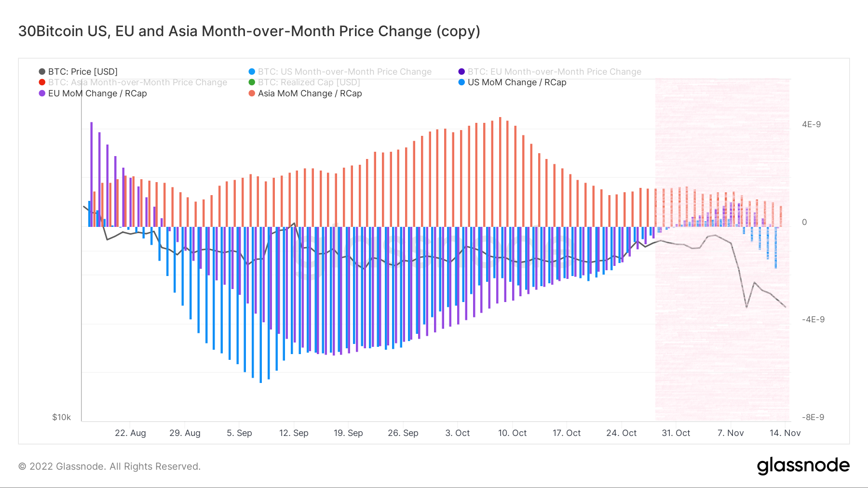Toggle the US MoM Change / RCap label
Viewport: 868px width, 488px height.
click(x=517, y=82)
